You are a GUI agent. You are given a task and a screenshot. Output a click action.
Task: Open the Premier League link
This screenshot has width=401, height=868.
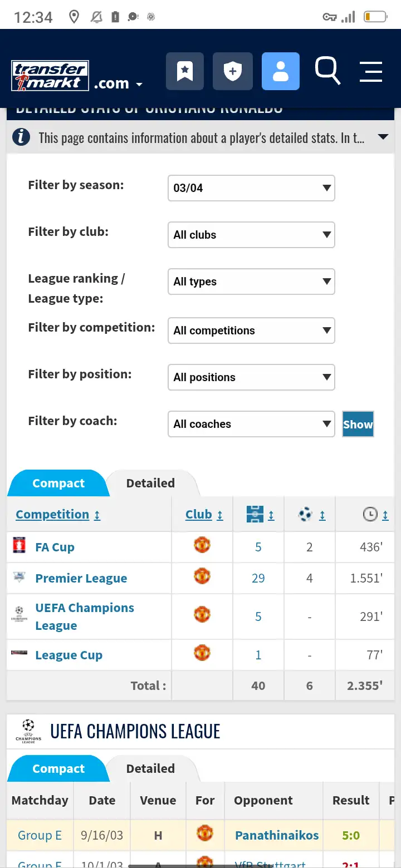pos(81,578)
